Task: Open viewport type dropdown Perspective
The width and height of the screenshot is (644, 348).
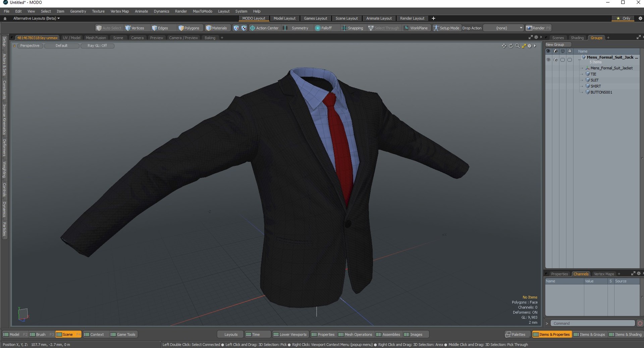Action: click(x=30, y=46)
